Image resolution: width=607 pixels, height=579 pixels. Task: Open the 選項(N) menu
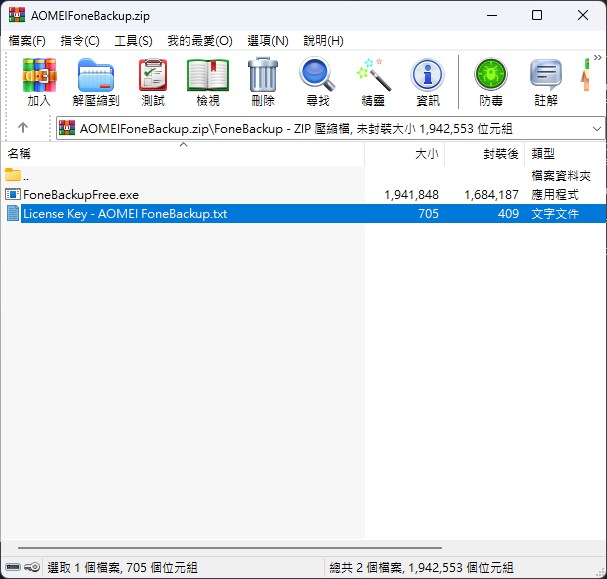[268, 41]
